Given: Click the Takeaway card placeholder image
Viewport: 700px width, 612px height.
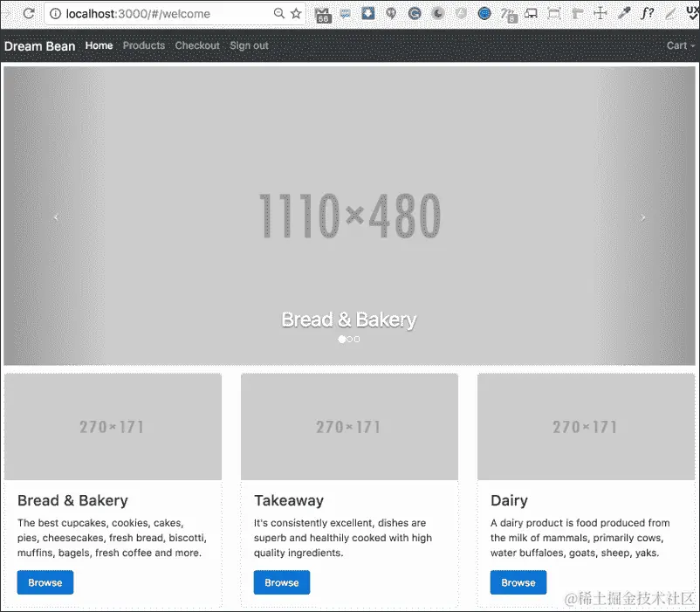Looking at the screenshot, I should pyautogui.click(x=349, y=427).
